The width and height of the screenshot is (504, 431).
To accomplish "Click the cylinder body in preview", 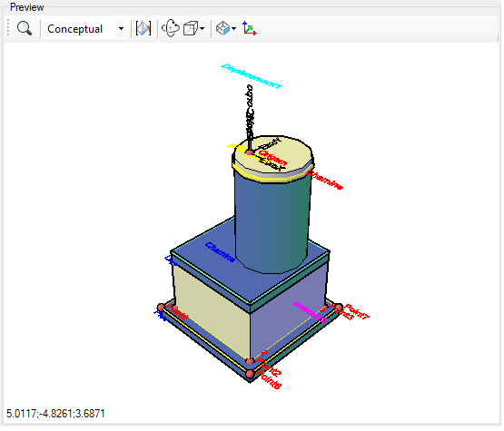I will [272, 225].
